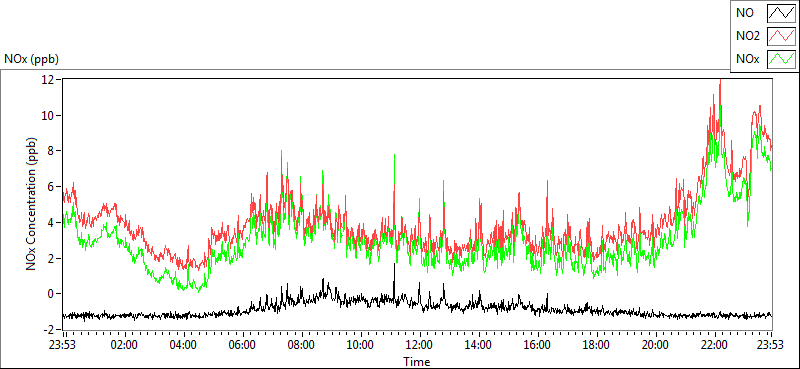The image size is (800, 369).
Task: Click the NOx Concentration (ppb) axis title
Action: tap(32, 204)
